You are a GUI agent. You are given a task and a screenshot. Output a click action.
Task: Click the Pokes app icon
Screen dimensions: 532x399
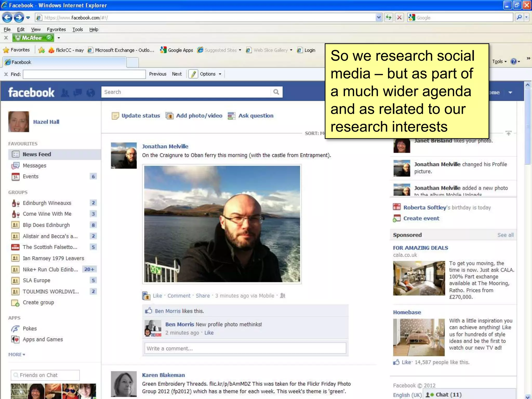tap(15, 329)
